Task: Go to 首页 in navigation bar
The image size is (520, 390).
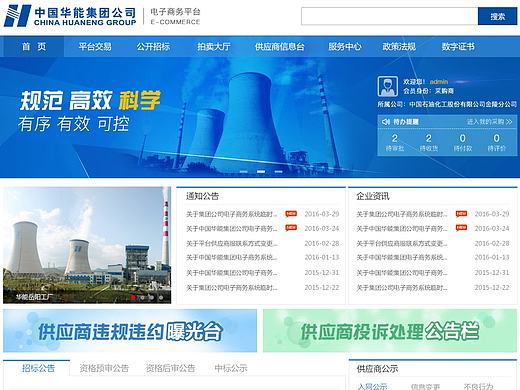Action: pos(34,46)
